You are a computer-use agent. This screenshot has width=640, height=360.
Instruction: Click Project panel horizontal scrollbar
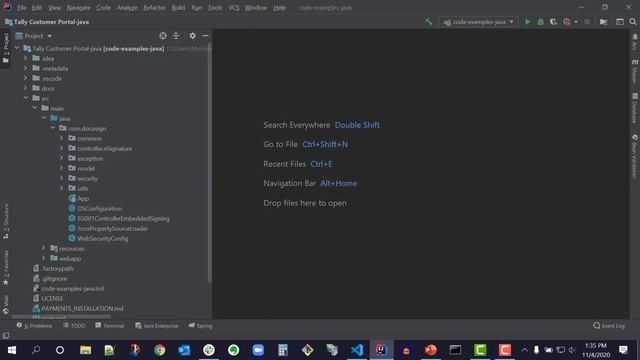[x=61, y=316]
